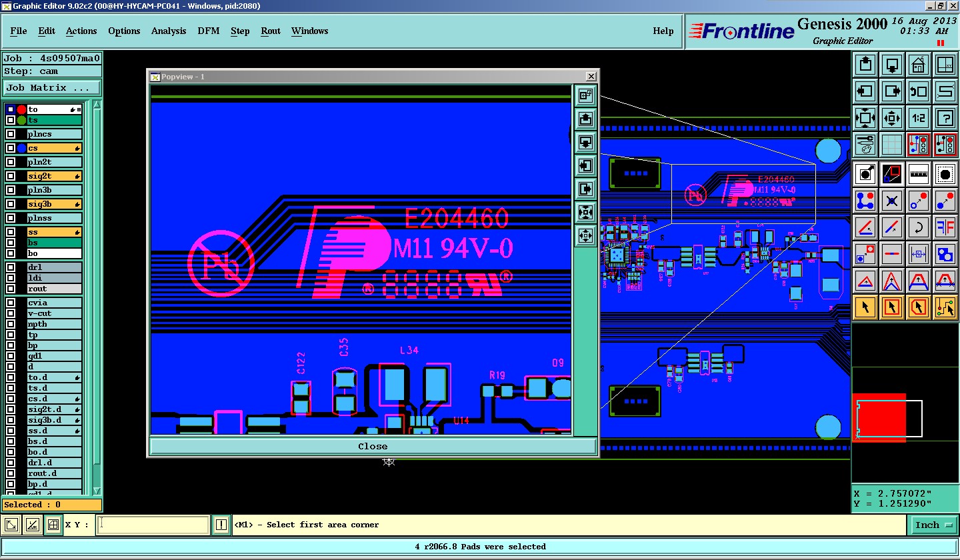Screen dimensions: 960x560
Task: Click the question mark help icon
Action: pos(945,118)
